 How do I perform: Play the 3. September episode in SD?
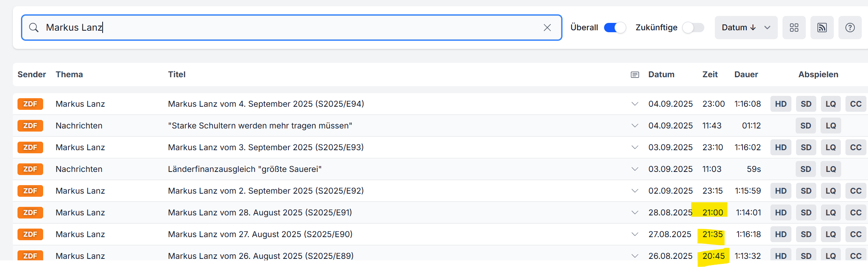coord(806,147)
